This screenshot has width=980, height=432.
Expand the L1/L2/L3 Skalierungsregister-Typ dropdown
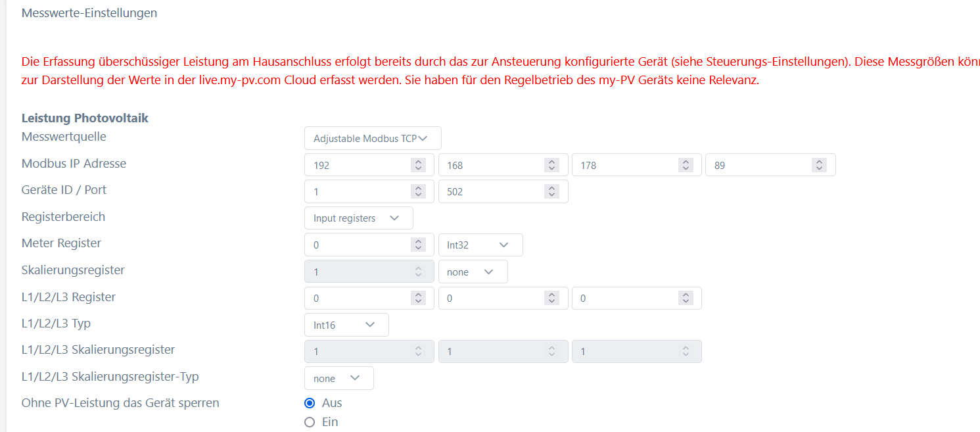pos(338,378)
